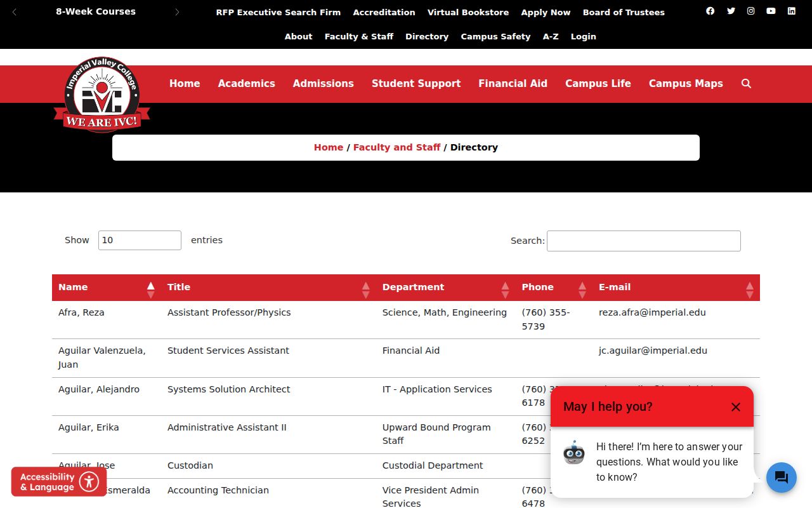This screenshot has width=812, height=508.
Task: Open the Faculty & Staff top bar link
Action: coord(359,37)
